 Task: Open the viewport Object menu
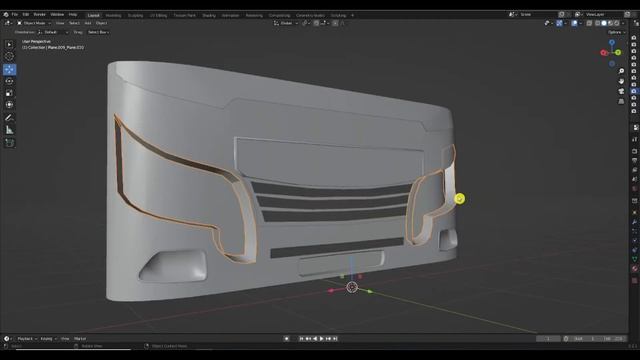click(101, 23)
